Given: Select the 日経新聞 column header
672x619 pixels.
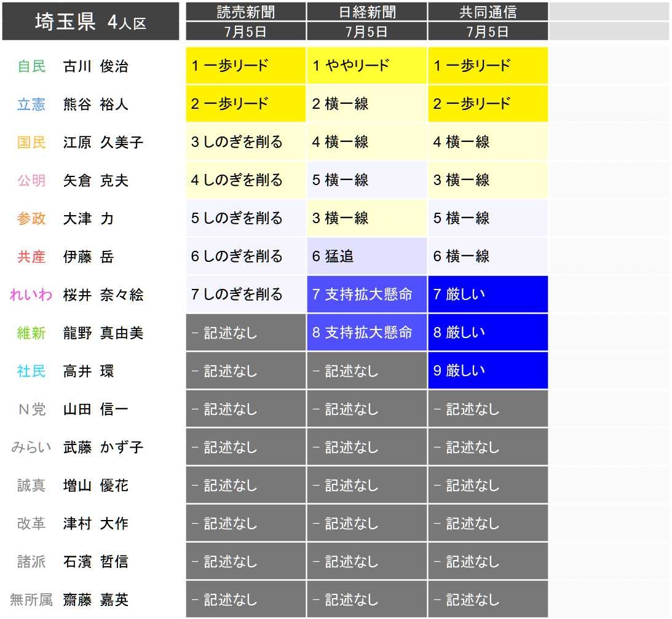Looking at the screenshot, I should [367, 12].
